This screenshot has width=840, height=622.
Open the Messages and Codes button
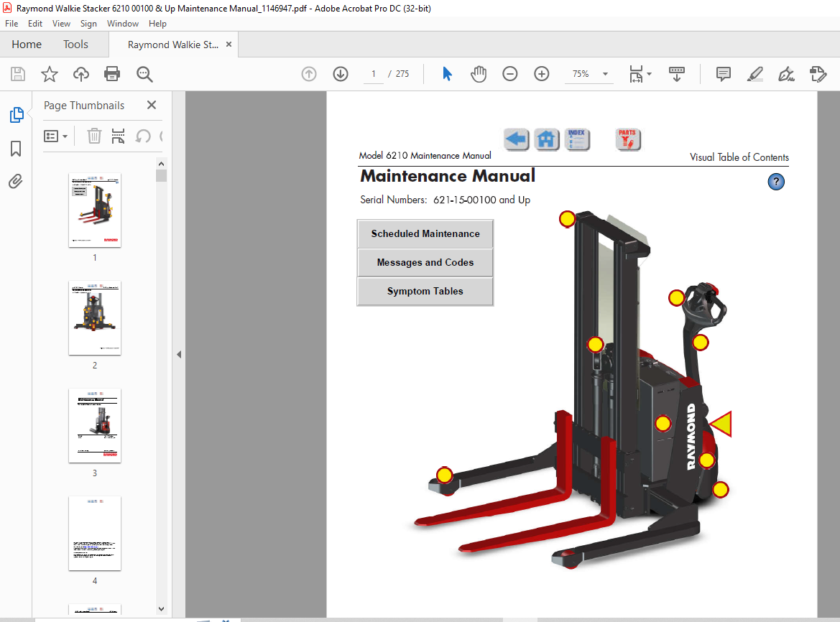click(425, 263)
